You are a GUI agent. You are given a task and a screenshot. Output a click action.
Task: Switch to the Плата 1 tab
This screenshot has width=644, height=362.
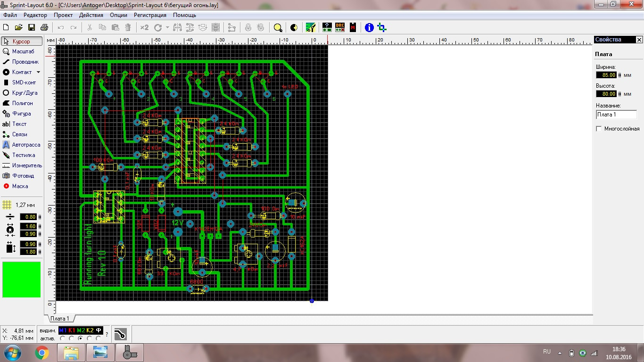[x=60, y=319]
